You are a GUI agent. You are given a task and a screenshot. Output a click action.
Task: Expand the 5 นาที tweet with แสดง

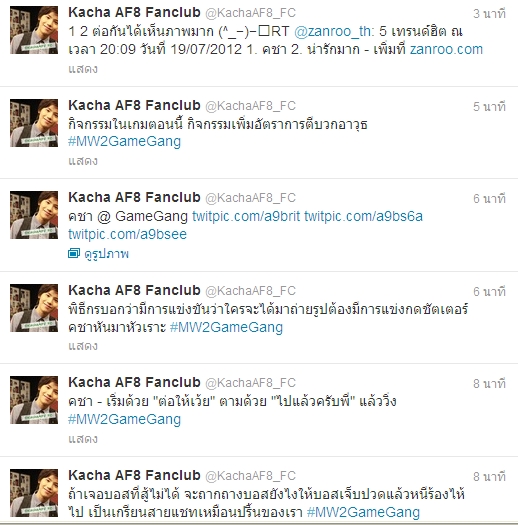[83, 161]
